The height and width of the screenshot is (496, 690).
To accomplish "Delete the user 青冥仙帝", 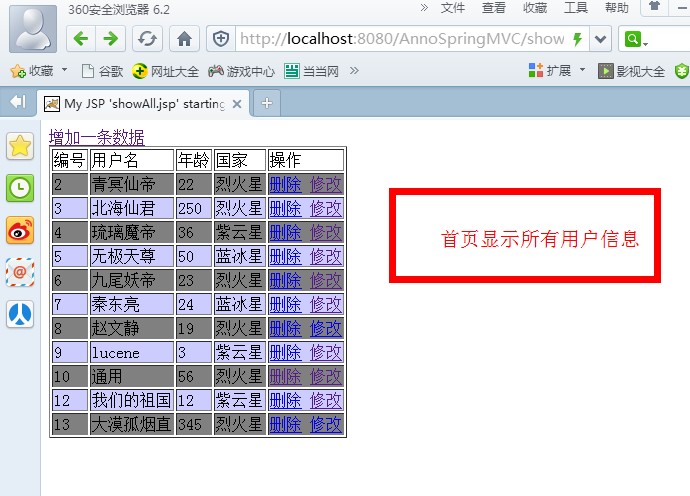I will coord(285,184).
